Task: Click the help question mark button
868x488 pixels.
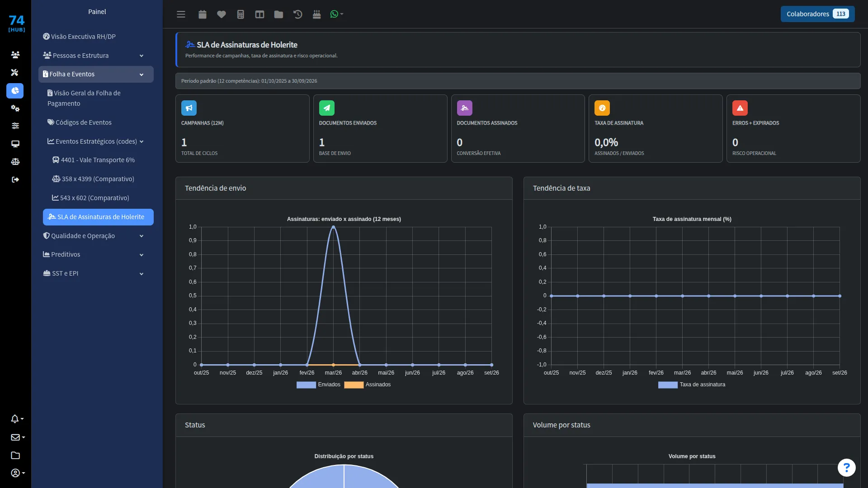Action: 846,468
